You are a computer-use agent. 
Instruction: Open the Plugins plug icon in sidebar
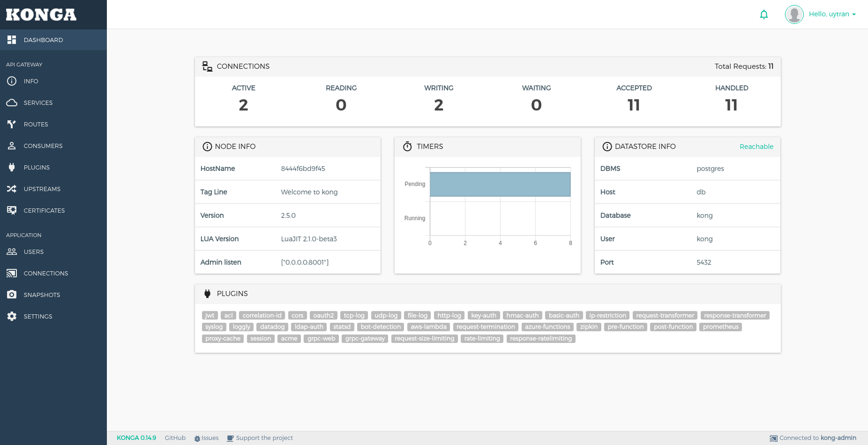(12, 167)
